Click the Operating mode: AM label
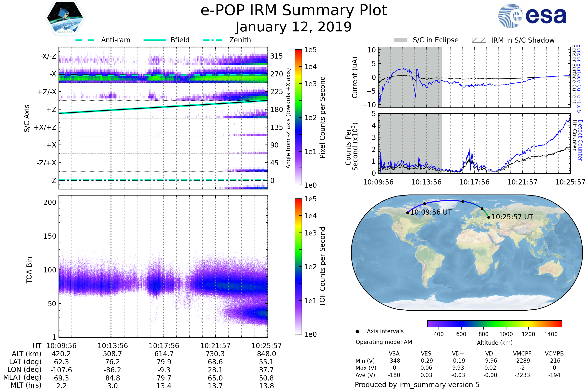This screenshot has width=588, height=392. coord(384,342)
